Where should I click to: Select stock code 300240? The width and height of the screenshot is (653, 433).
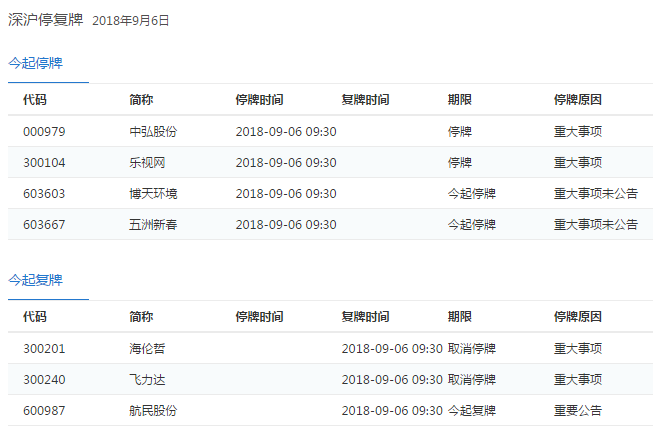[43, 379]
